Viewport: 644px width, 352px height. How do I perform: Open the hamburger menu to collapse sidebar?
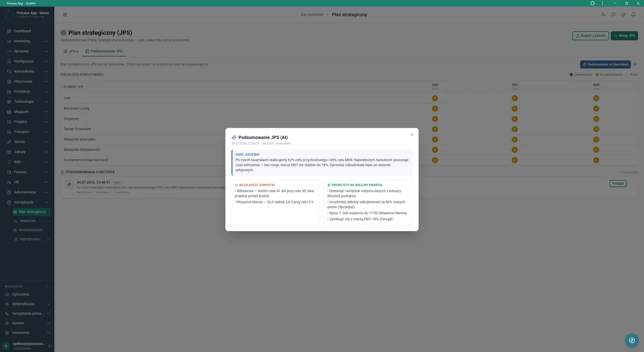(65, 14)
